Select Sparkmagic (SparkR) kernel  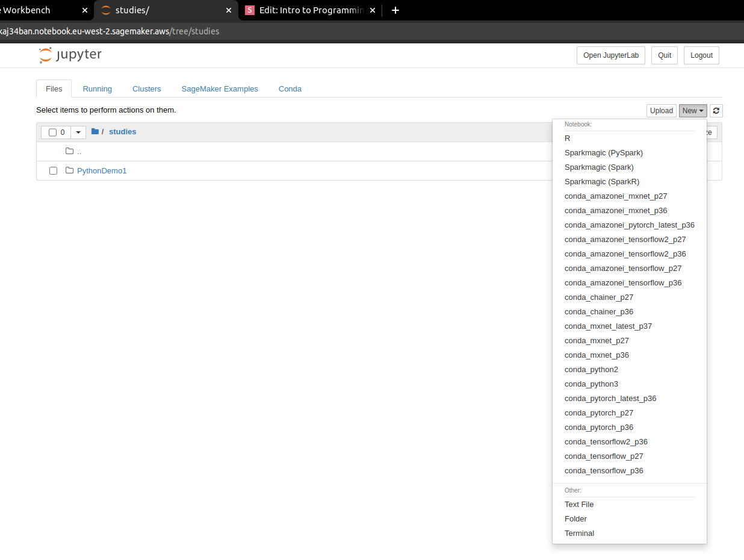pyautogui.click(x=630, y=182)
